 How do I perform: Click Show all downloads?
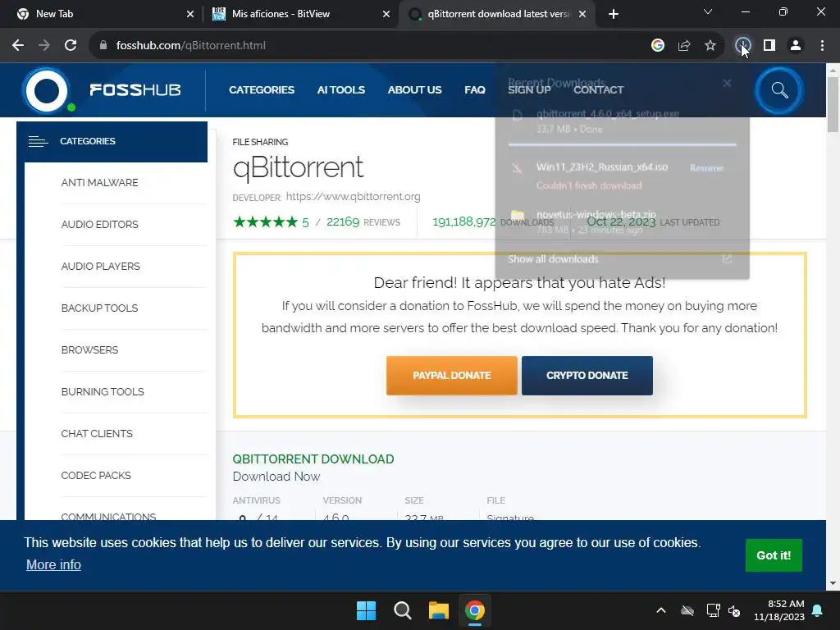pos(553,259)
